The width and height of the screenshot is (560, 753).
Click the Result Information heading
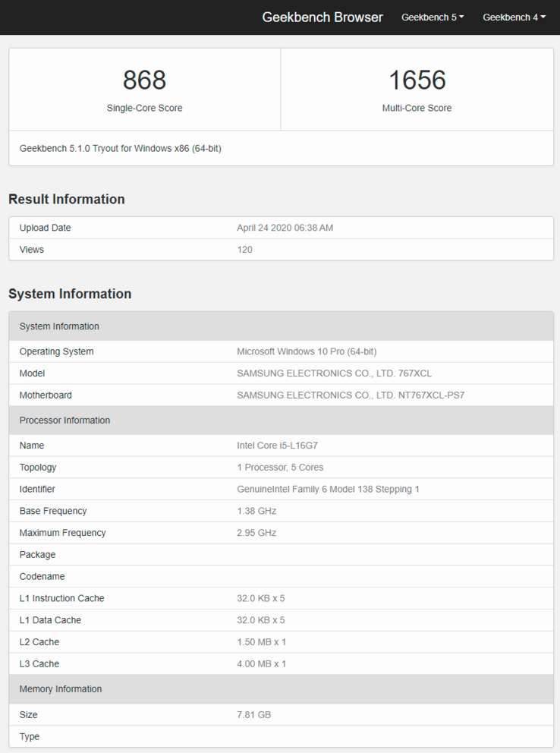click(x=67, y=200)
